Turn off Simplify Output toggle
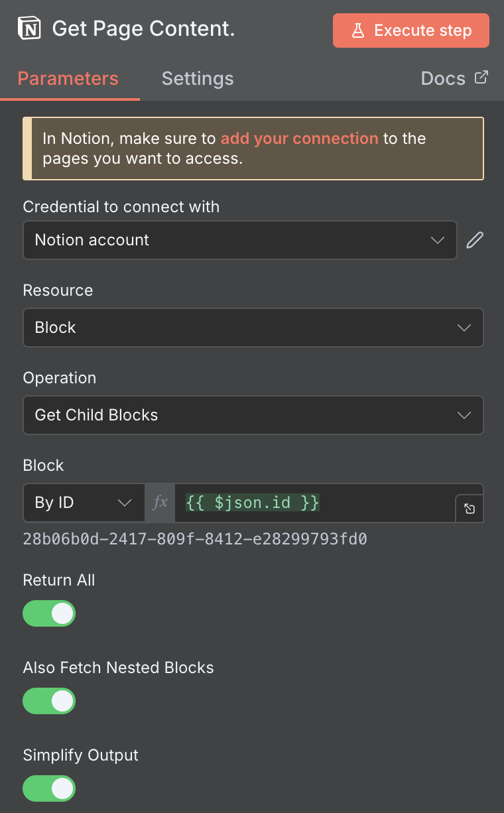504x813 pixels. (x=49, y=788)
